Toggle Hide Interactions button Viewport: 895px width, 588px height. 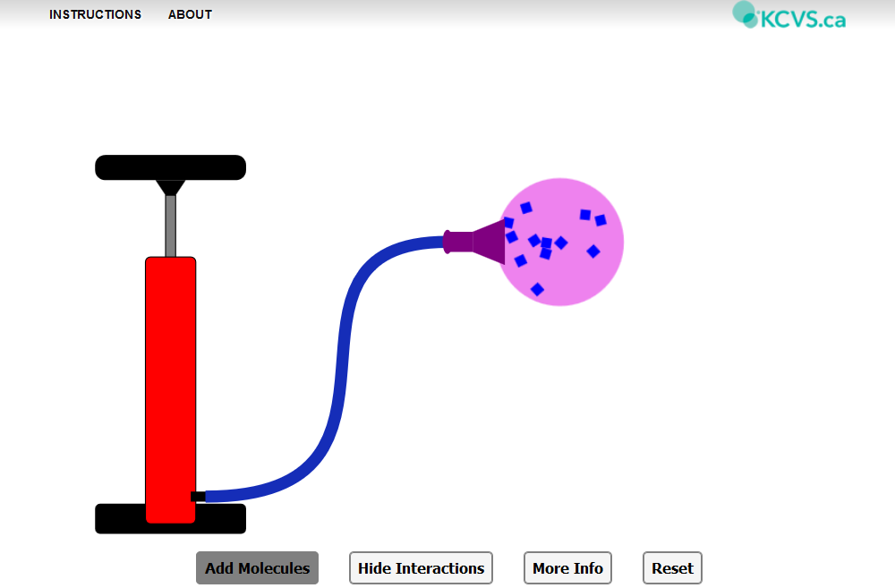coord(422,568)
